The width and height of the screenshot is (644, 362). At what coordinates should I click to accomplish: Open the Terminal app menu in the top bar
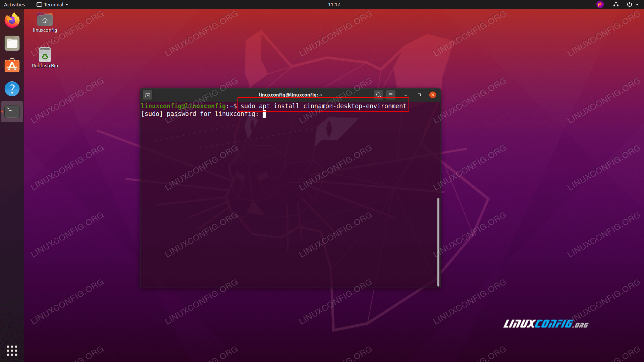[52, 4]
